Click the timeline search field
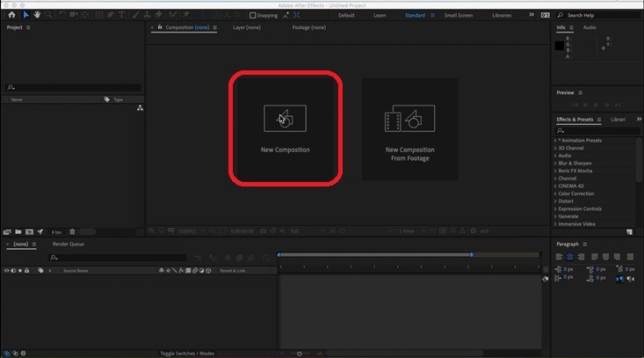This screenshot has width=644, height=358. coord(118,258)
